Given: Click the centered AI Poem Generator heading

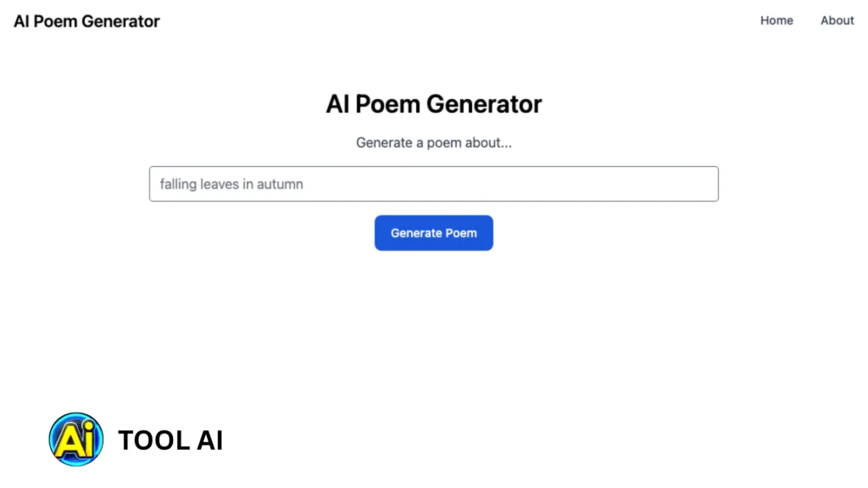Looking at the screenshot, I should point(433,104).
